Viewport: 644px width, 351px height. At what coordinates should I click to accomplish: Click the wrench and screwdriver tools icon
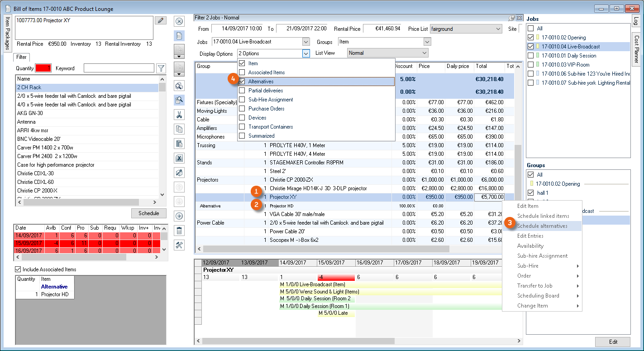pos(179,245)
